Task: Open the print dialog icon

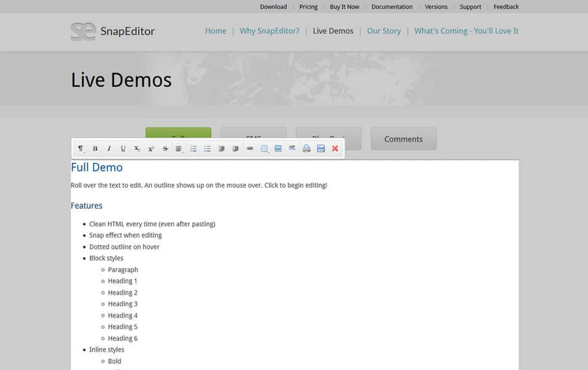Action: (x=306, y=148)
